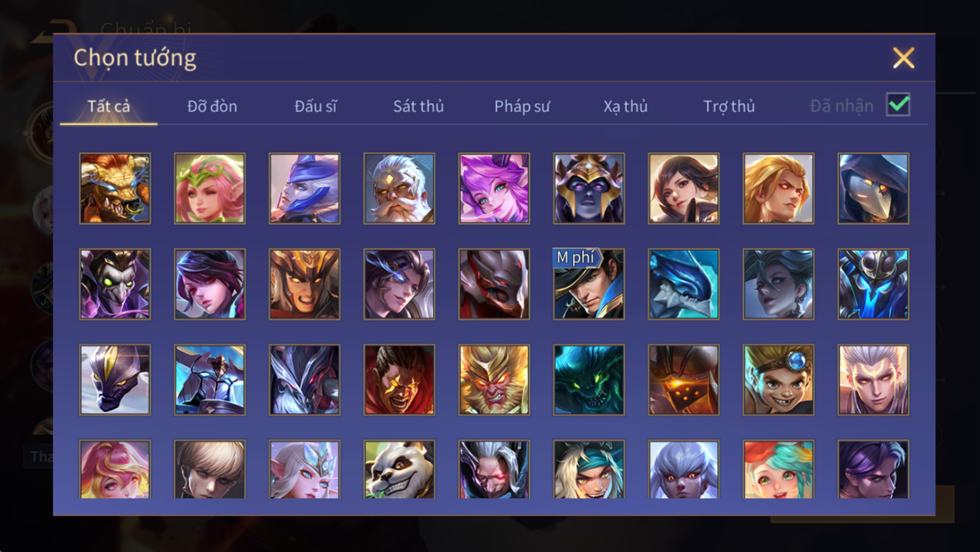Filter heroes by Xạ thủ
The image size is (980, 552).
click(x=625, y=106)
